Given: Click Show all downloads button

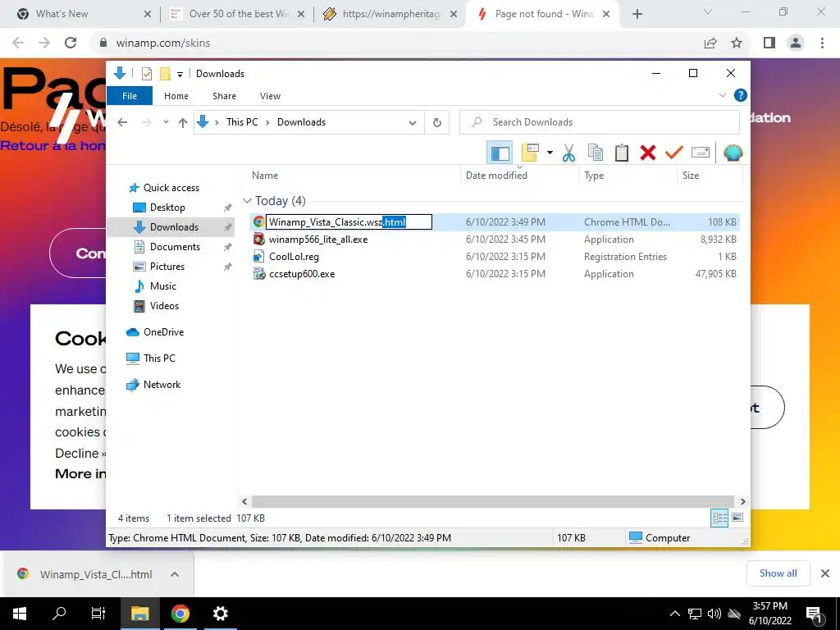Looking at the screenshot, I should (x=778, y=573).
